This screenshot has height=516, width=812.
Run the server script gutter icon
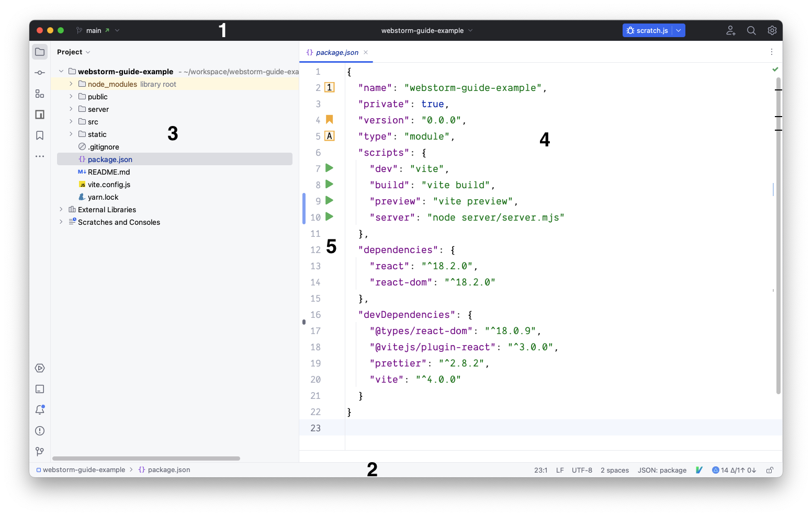point(330,216)
